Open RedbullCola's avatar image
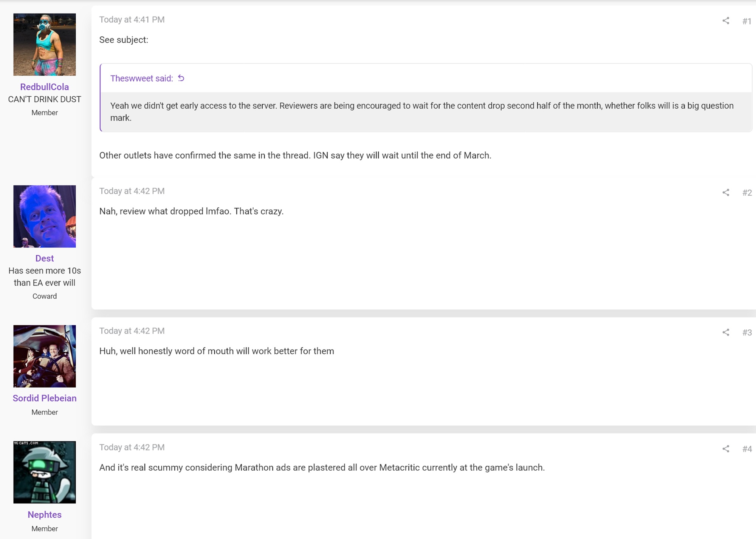The image size is (756, 539). coord(45,45)
